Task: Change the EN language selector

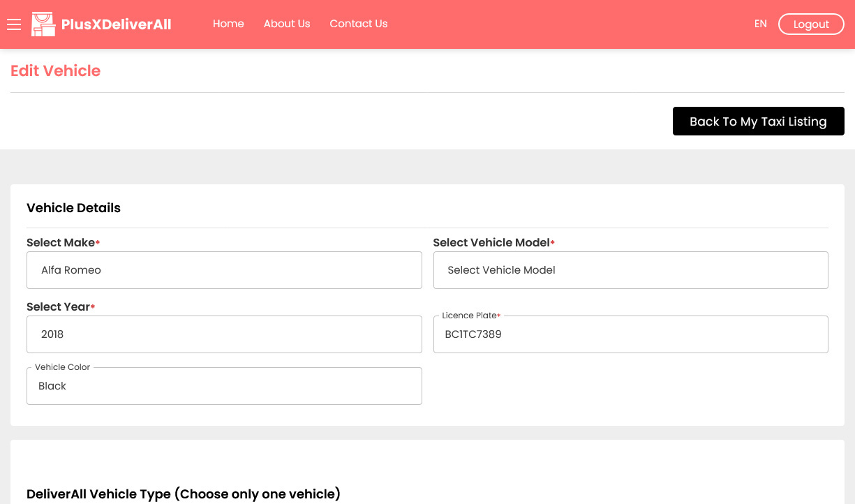Action: pos(761,24)
